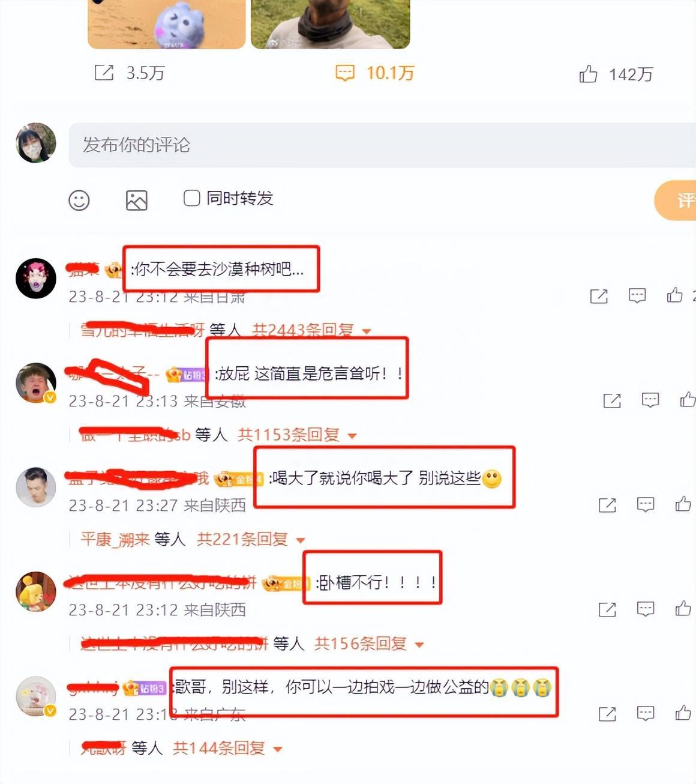The image size is (696, 784).
Task: Expand the 共221条回复 replies
Action: (x=251, y=539)
